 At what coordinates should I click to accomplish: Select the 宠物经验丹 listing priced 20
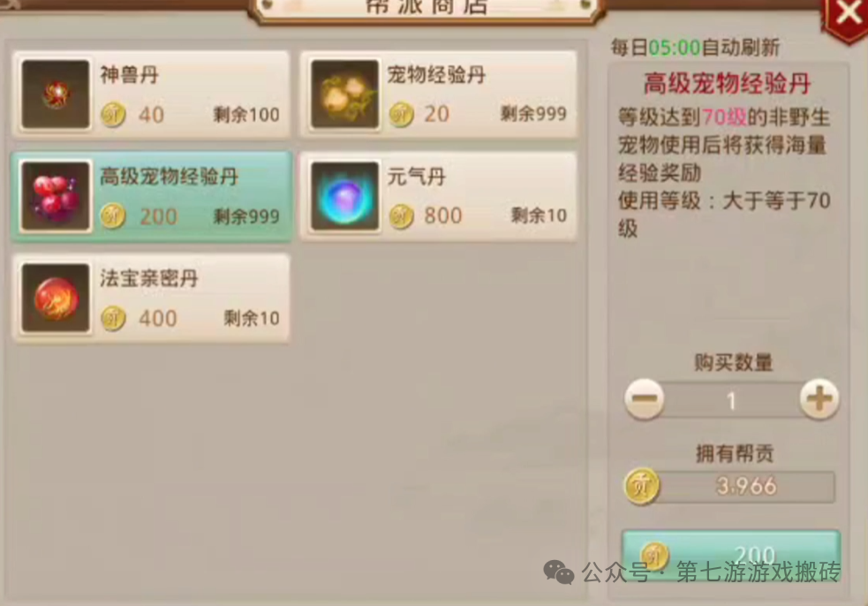pyautogui.click(x=438, y=95)
